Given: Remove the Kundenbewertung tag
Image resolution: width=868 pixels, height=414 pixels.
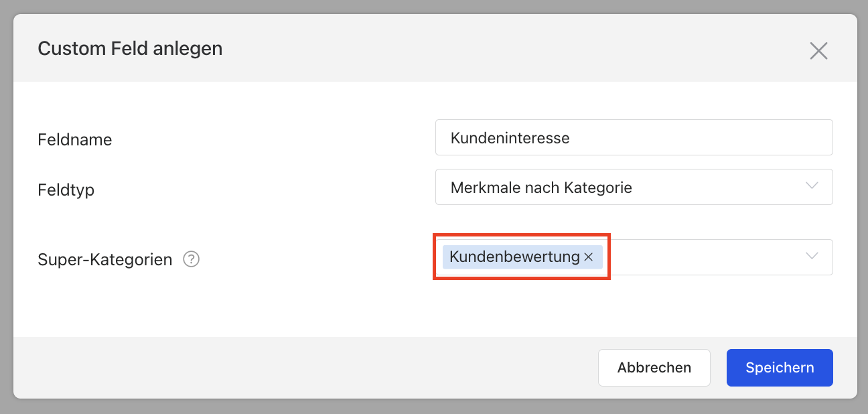Looking at the screenshot, I should pyautogui.click(x=589, y=257).
